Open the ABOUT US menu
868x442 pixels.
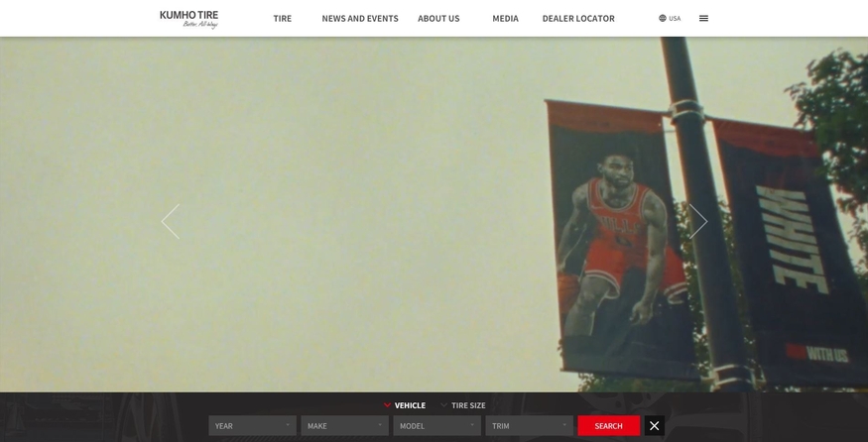click(x=438, y=18)
